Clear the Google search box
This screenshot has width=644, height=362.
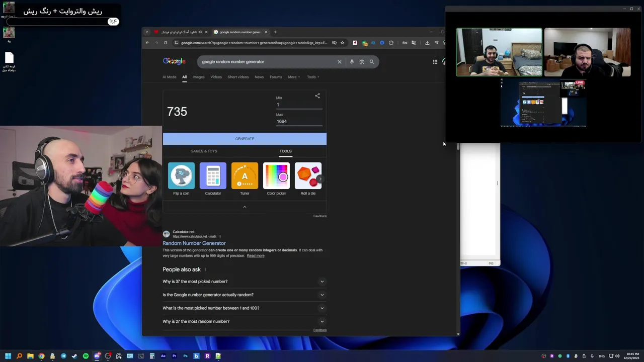click(339, 62)
